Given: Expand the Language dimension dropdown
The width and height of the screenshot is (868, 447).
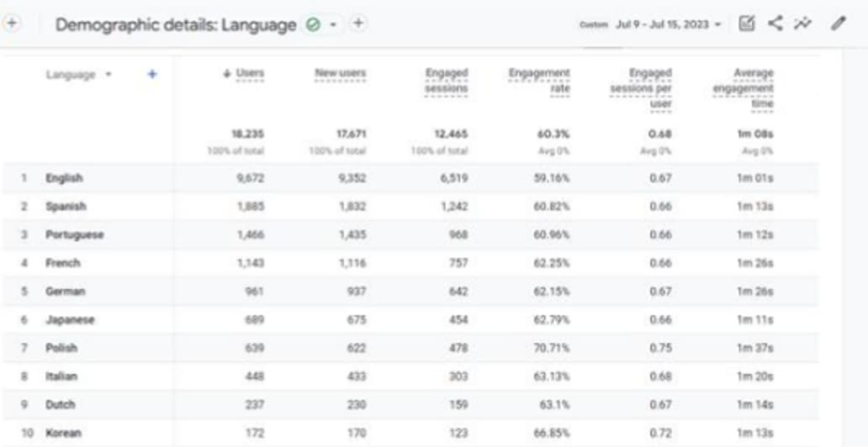Looking at the screenshot, I should tap(108, 75).
